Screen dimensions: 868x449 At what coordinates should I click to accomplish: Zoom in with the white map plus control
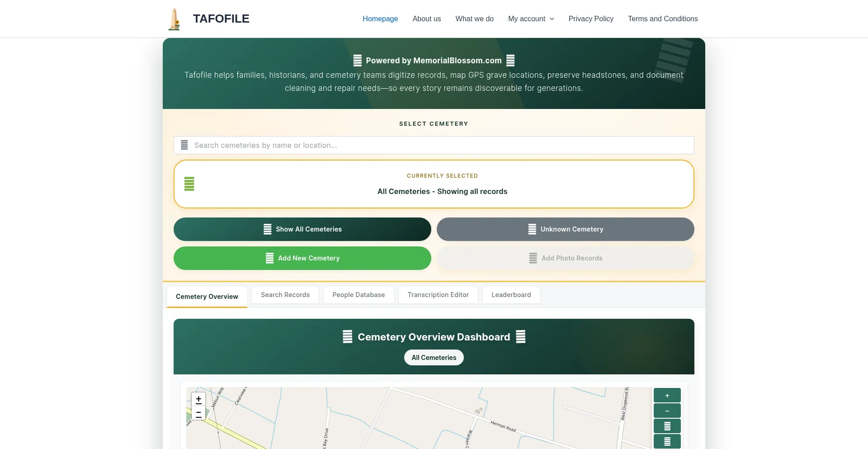pyautogui.click(x=198, y=399)
